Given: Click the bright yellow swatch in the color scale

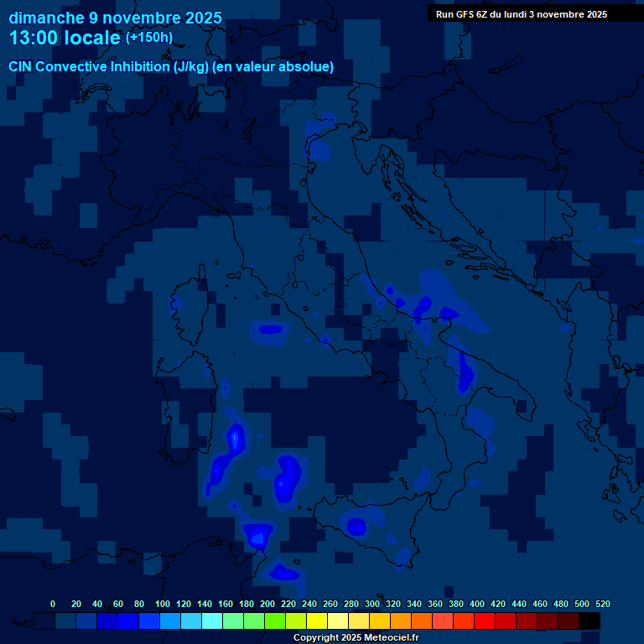Looking at the screenshot, I should coord(317,621).
